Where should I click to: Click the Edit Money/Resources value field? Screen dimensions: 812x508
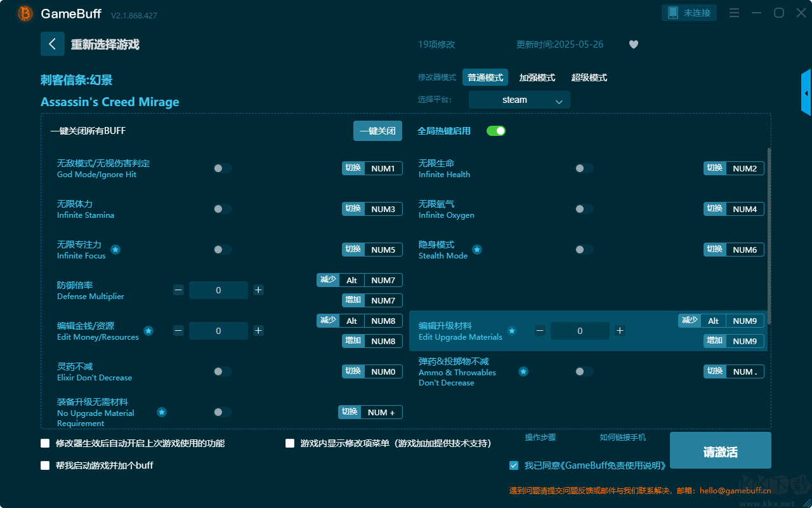click(218, 331)
